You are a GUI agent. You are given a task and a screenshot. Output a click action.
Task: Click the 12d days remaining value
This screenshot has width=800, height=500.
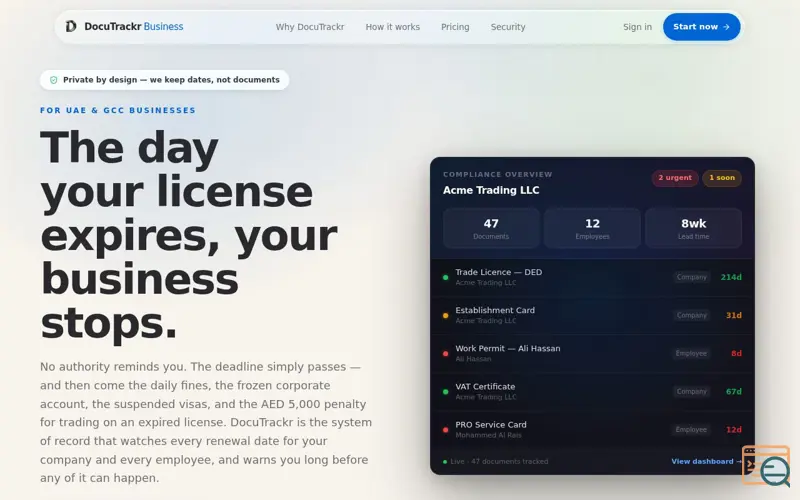[x=734, y=430]
